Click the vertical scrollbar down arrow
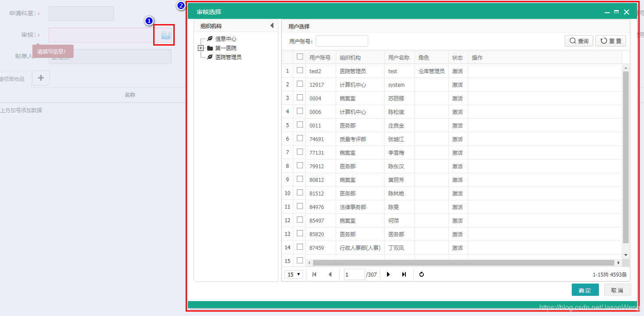Screen dimensions: 644x316 point(626,255)
